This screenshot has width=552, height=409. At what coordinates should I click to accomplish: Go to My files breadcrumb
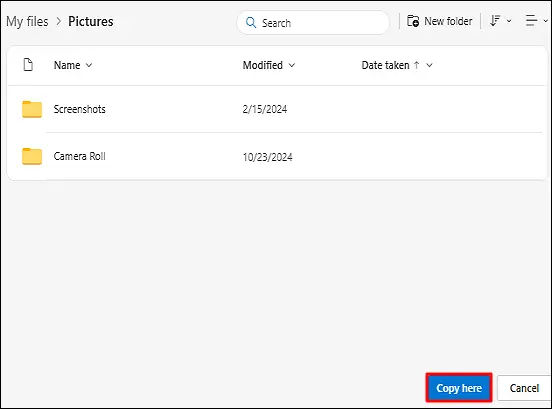point(27,21)
